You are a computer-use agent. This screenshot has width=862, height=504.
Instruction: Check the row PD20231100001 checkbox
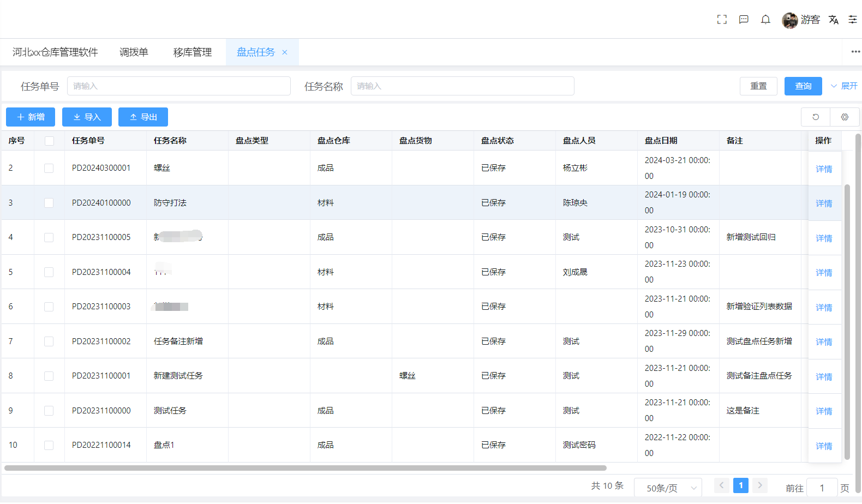[x=49, y=376]
